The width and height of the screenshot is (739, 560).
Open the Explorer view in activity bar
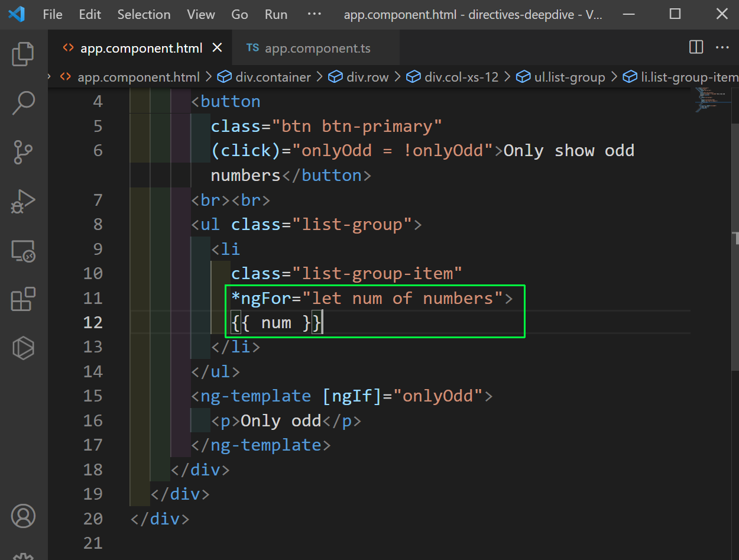pos(23,54)
